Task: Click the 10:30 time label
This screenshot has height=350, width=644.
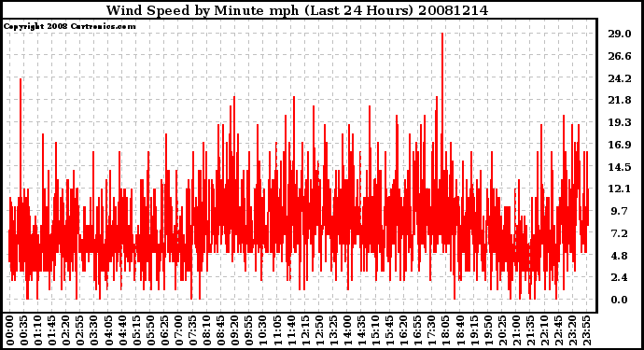Action: (x=263, y=330)
